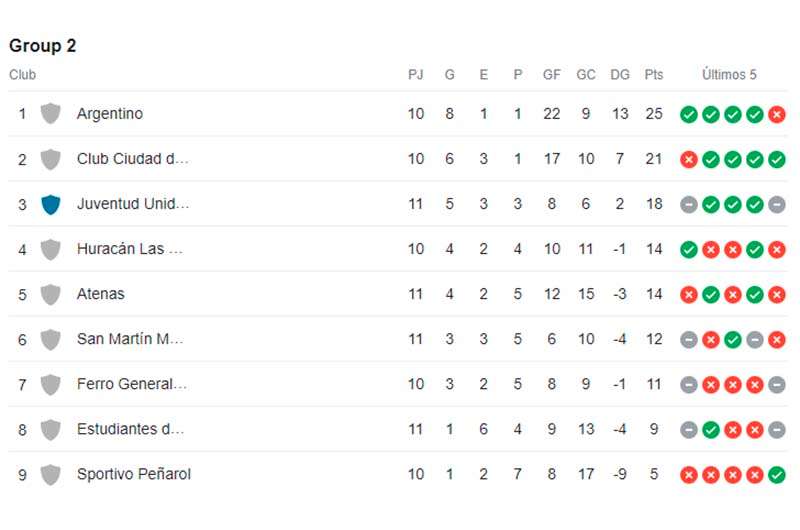
Task: Click the Pts column header
Action: (654, 74)
